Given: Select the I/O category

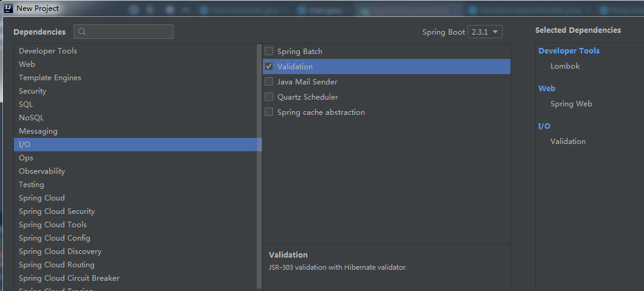Looking at the screenshot, I should [135, 144].
